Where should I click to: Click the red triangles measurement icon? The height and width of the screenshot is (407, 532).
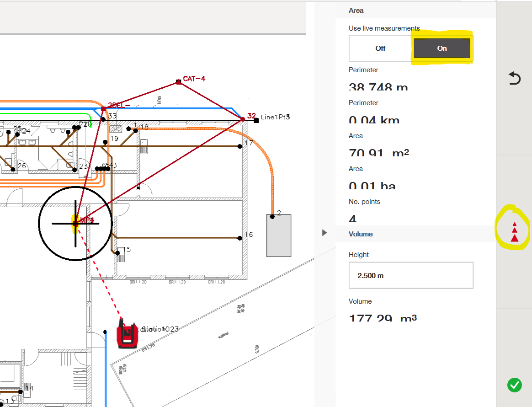click(515, 231)
